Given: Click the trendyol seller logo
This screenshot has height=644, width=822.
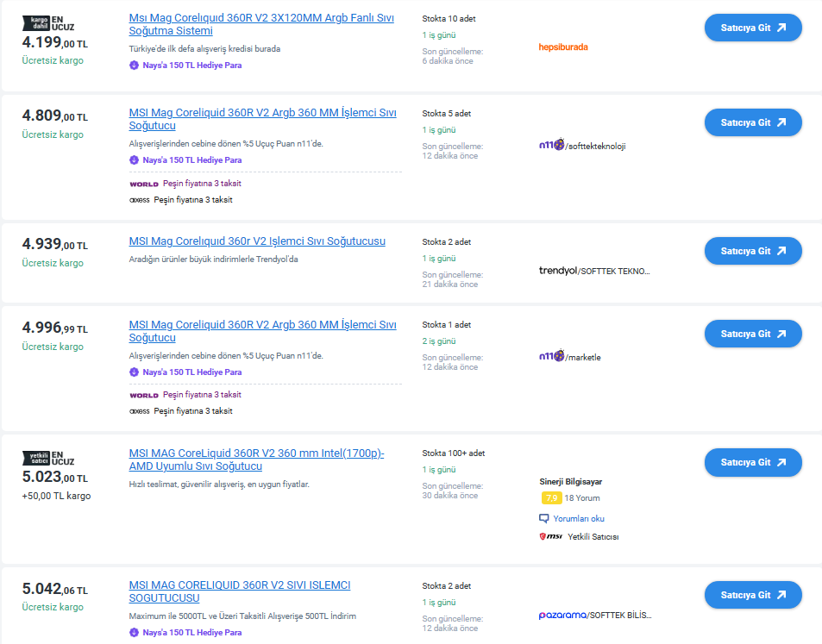Looking at the screenshot, I should (557, 271).
